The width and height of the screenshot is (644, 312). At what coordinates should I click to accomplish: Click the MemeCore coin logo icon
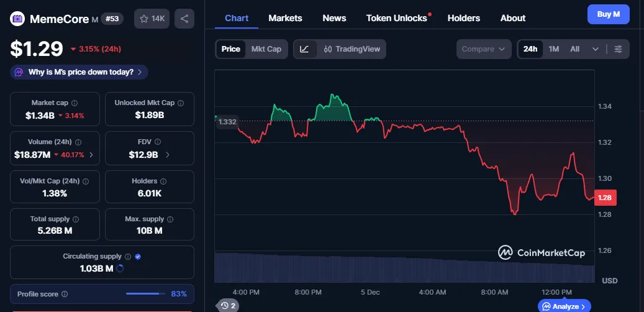(x=17, y=19)
